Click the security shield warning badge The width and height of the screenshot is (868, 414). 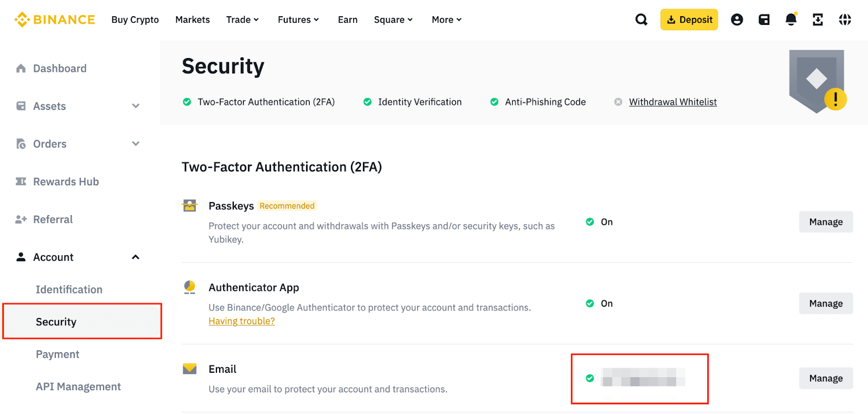[835, 99]
